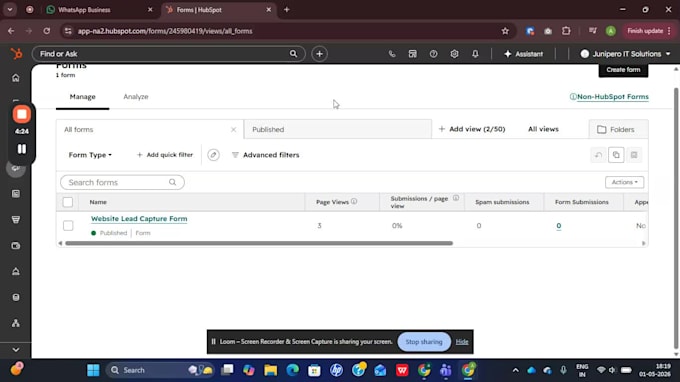
Task: Open the Assistant button
Action: tap(523, 54)
